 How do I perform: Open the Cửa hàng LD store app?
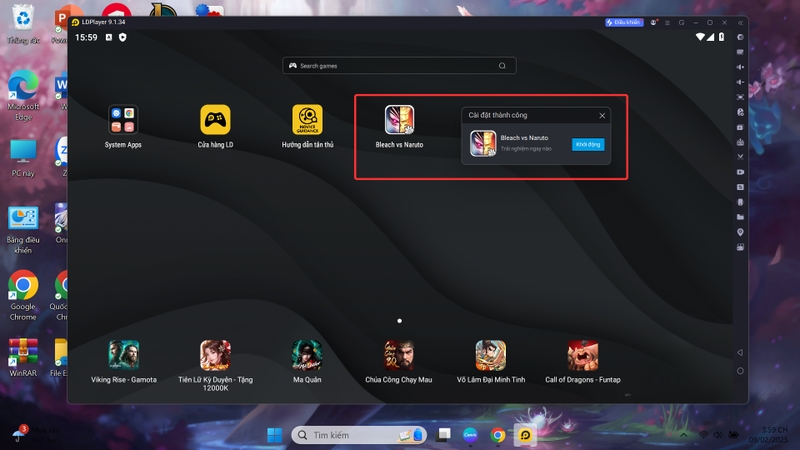(215, 120)
